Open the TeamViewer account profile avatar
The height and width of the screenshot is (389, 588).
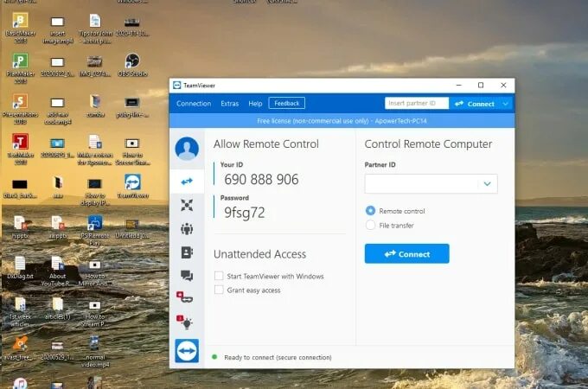pyautogui.click(x=187, y=149)
